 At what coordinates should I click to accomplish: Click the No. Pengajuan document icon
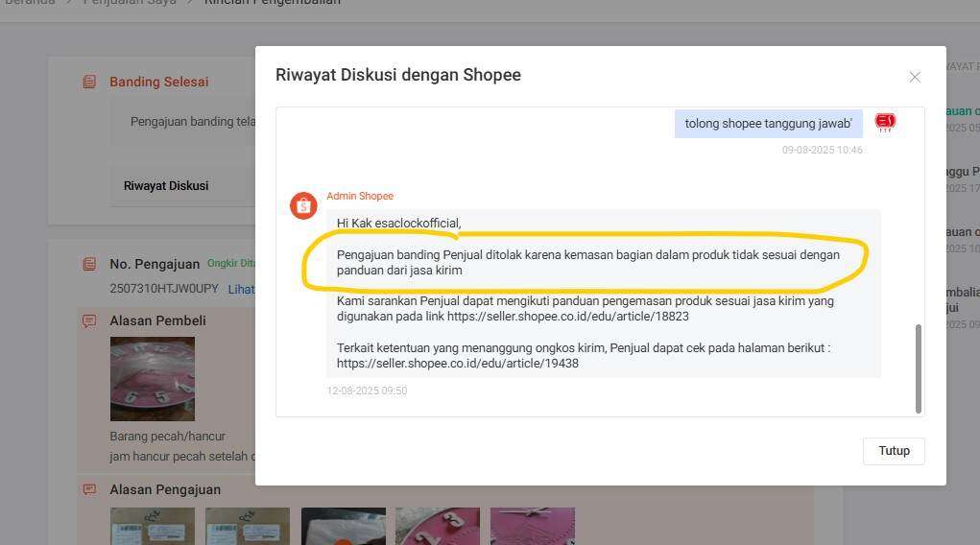point(89,264)
